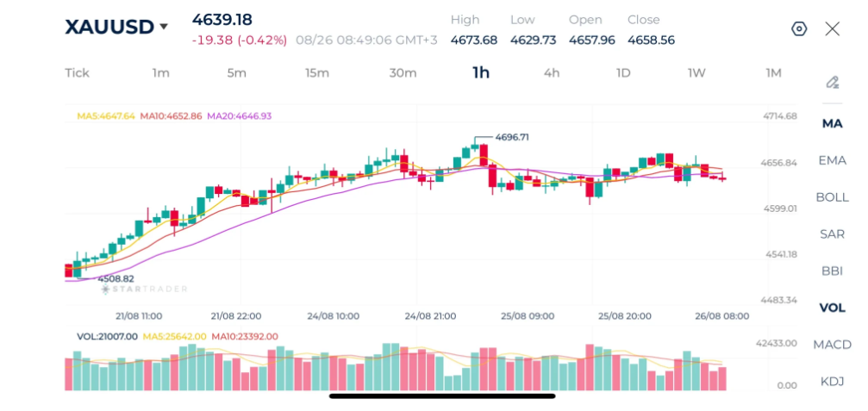The height and width of the screenshot is (411, 868).
Task: Click the iOS home indicator bar
Action: tap(442, 396)
